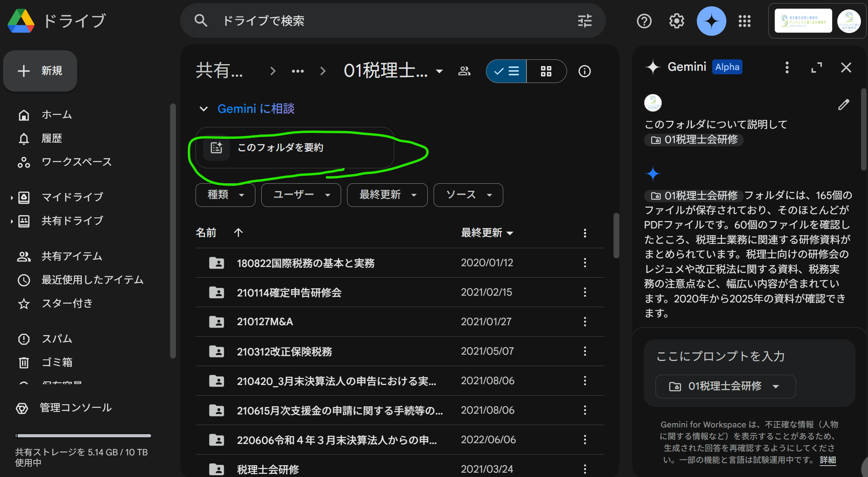Image resolution: width=868 pixels, height=477 pixels.
Task: Edit the prompt with pencil icon
Action: 844,104
